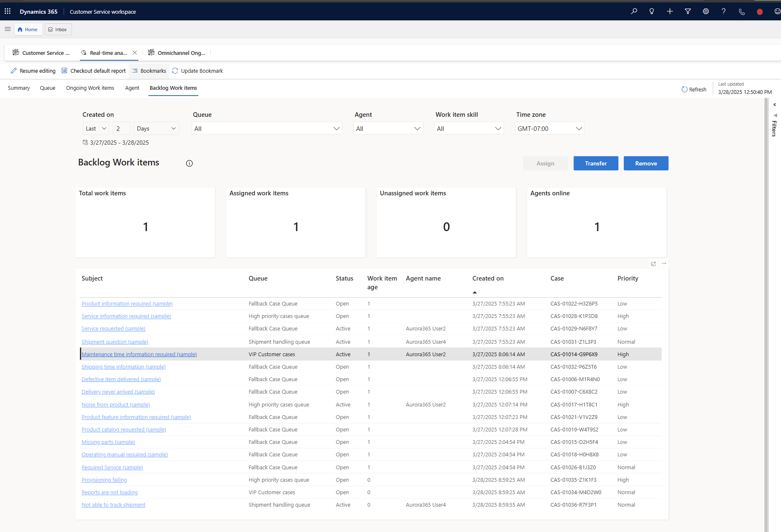The image size is (781, 532).
Task: Open the app launcher waffle icon
Action: (x=7, y=11)
